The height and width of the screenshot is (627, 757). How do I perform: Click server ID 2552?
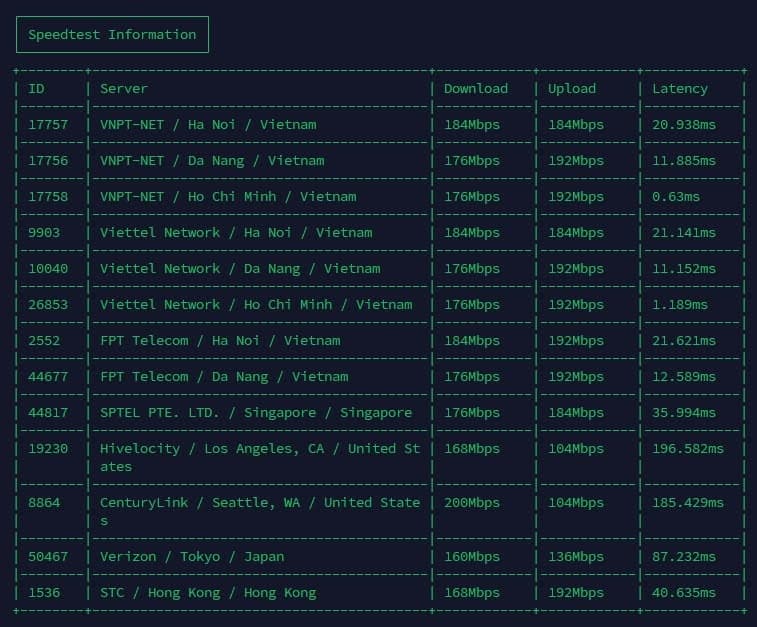tap(44, 341)
